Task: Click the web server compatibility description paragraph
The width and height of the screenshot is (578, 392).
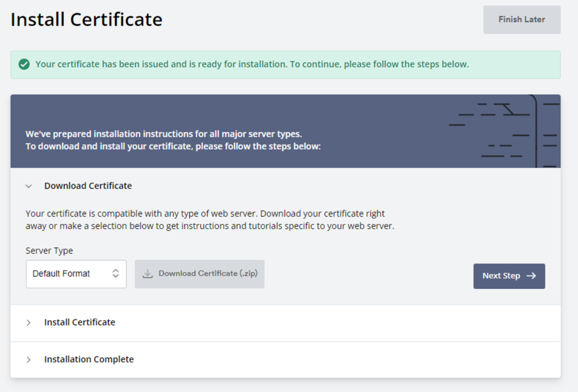Action: [209, 220]
